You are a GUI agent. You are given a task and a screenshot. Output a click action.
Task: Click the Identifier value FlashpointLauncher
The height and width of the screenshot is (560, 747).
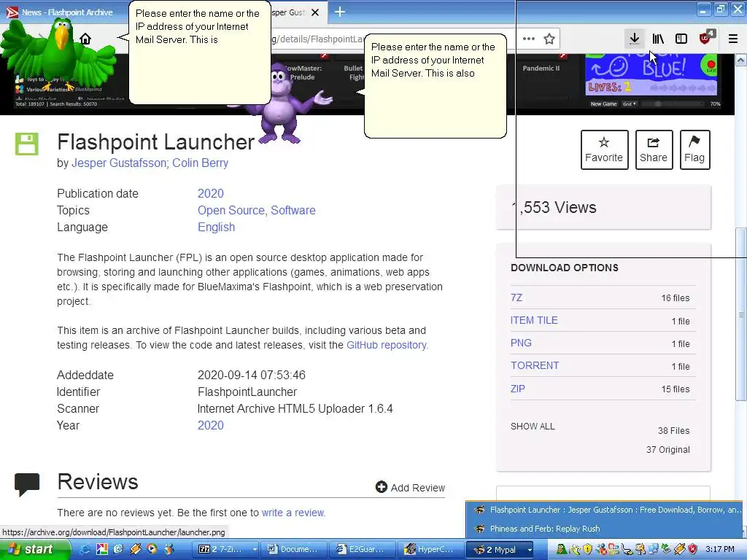pyautogui.click(x=247, y=392)
